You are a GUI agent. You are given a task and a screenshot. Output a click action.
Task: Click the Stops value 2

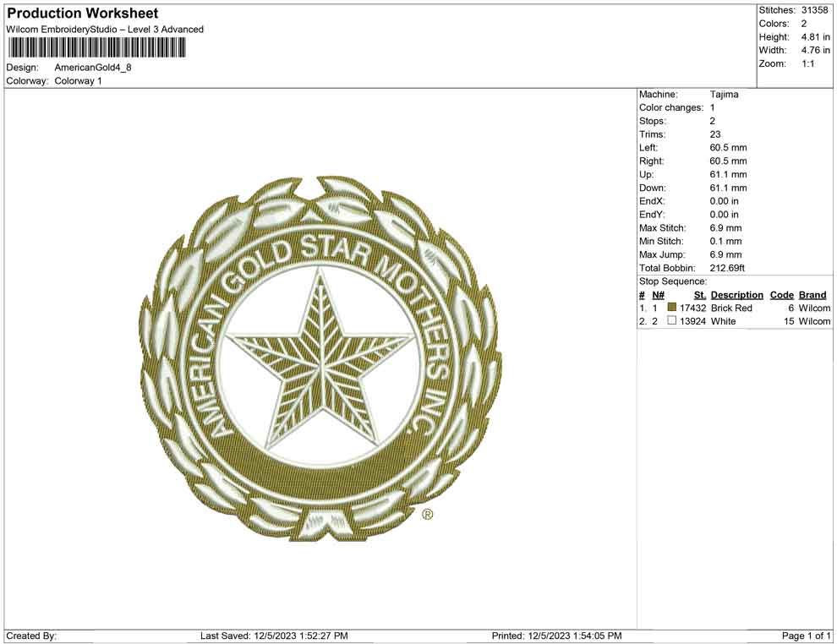click(x=712, y=121)
